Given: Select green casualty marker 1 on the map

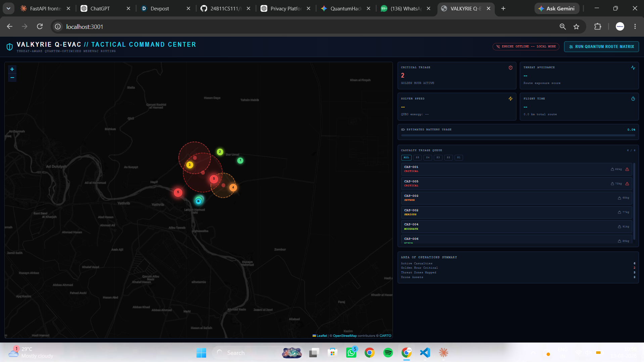Looking at the screenshot, I should (x=240, y=161).
